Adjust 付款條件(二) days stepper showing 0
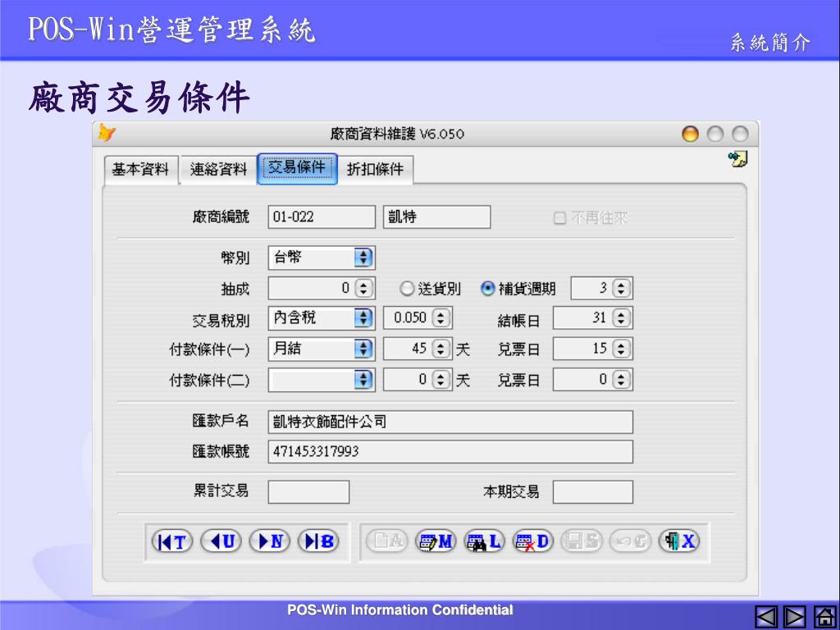Screen dimensions: 840x630 441,380
